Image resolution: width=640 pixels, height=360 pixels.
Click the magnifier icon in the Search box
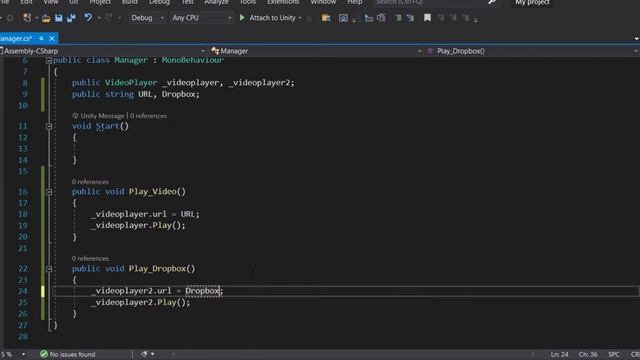pyautogui.click(x=492, y=2)
